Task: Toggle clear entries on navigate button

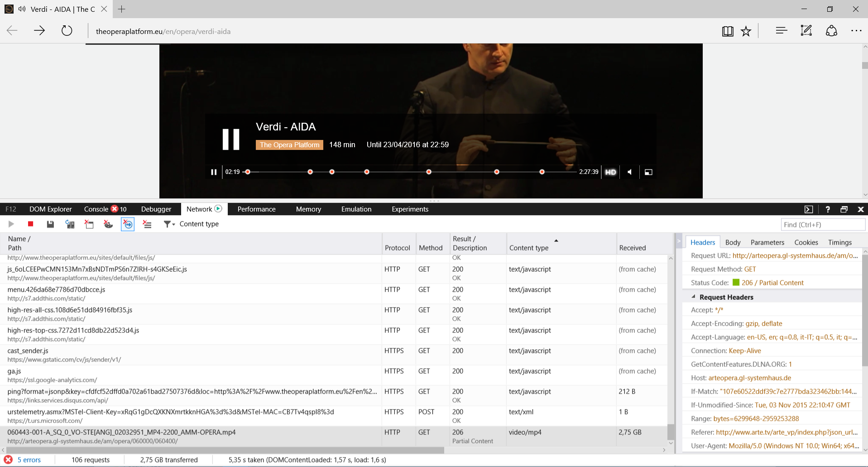Action: (128, 224)
